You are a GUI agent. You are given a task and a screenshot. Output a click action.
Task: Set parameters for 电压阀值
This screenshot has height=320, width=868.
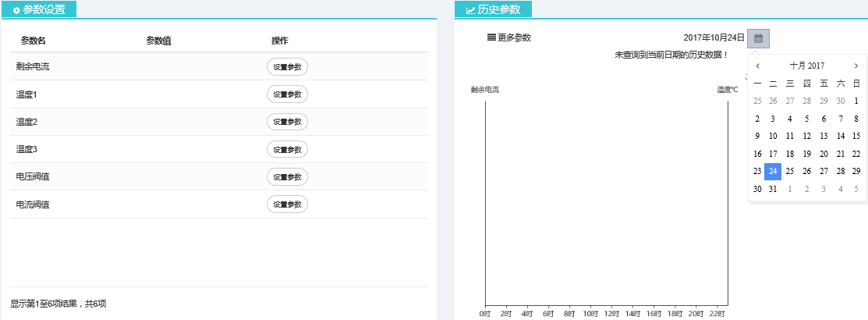coord(287,177)
